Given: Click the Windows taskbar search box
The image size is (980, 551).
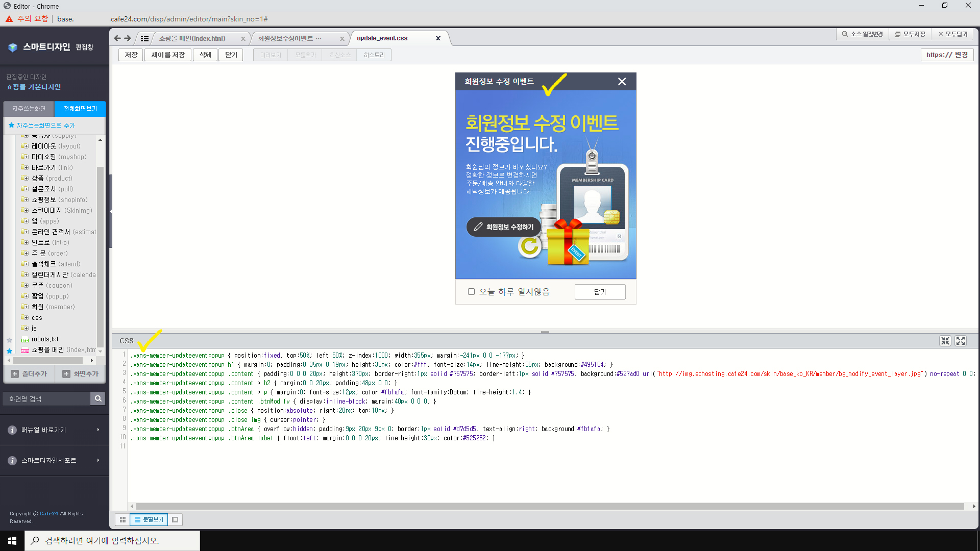Looking at the screenshot, I should click(112, 540).
